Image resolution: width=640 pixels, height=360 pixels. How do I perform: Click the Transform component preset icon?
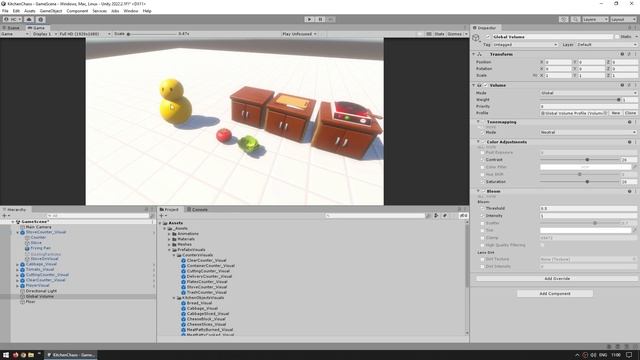click(x=629, y=54)
